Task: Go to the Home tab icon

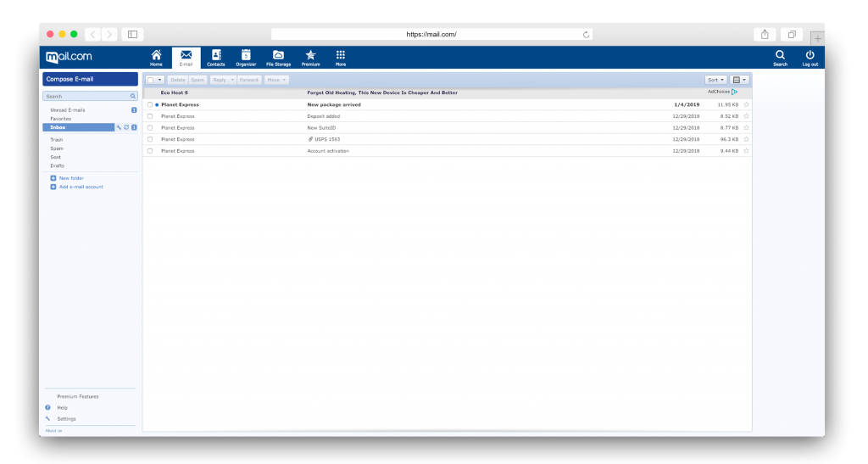Action: [156, 55]
